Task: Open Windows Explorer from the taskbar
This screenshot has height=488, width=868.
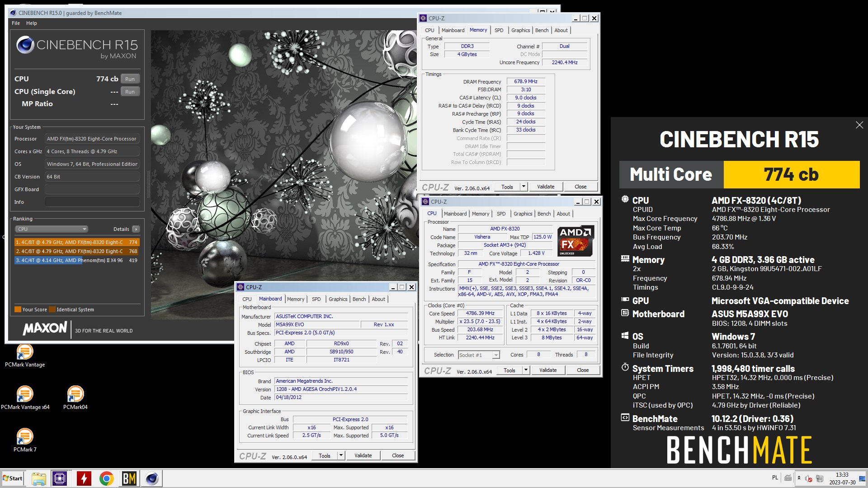Action: click(38, 479)
